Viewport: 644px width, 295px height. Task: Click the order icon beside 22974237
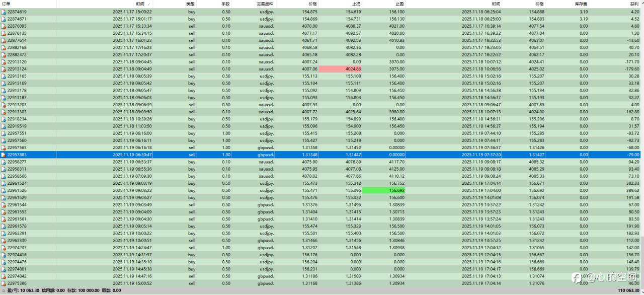click(4, 248)
